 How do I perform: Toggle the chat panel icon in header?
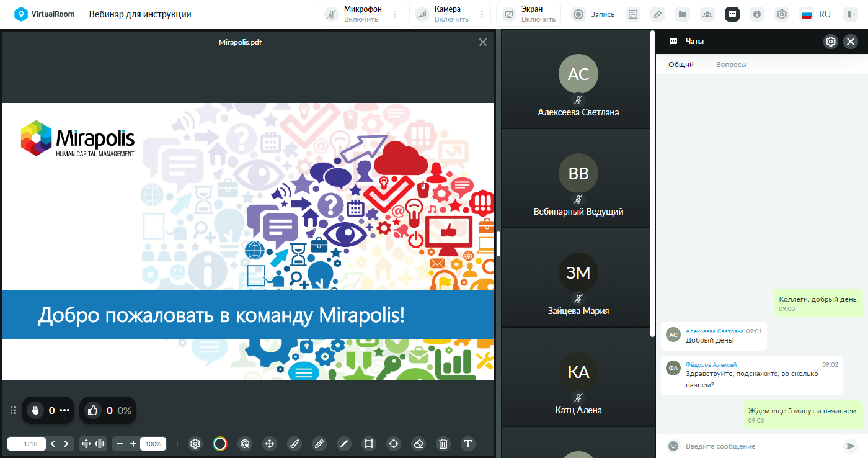click(x=732, y=14)
